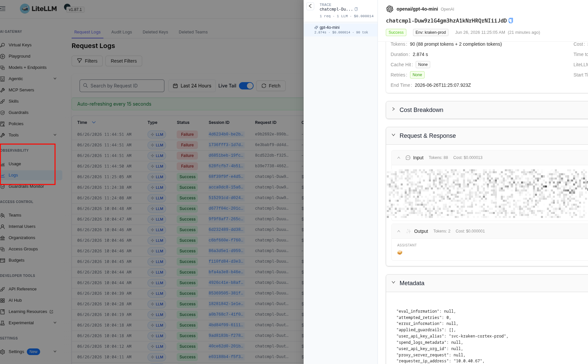
Task: Click the Fetch button
Action: (x=271, y=86)
